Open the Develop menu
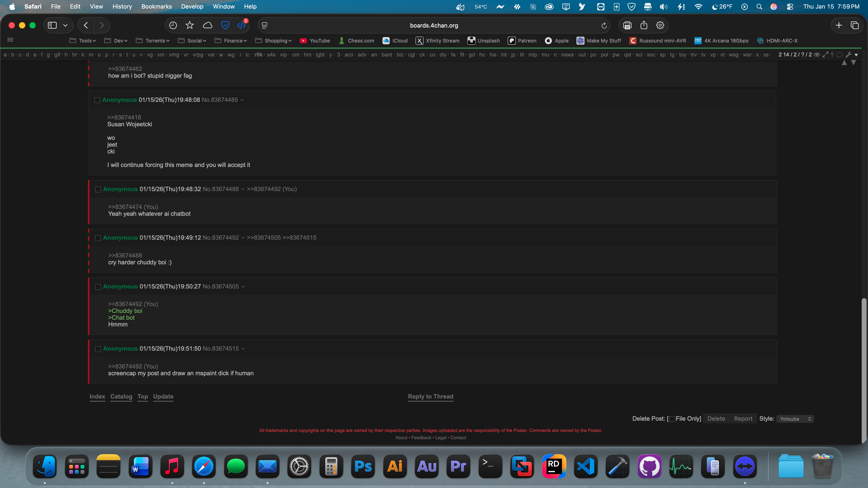 192,6
